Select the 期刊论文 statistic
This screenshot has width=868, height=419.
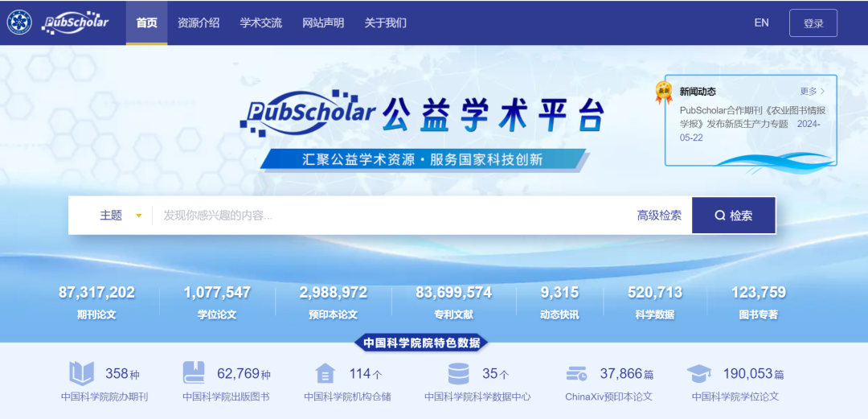coord(97,314)
